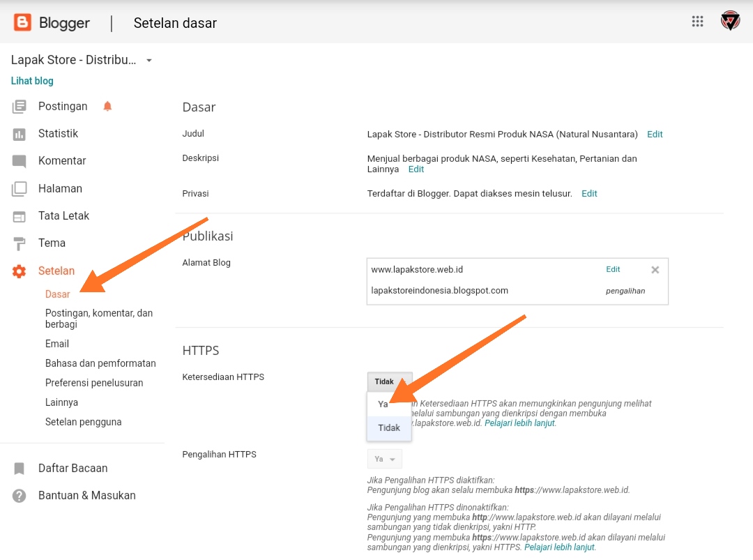Click the Bantuan question mark icon
This screenshot has width=753, height=560.
point(20,496)
